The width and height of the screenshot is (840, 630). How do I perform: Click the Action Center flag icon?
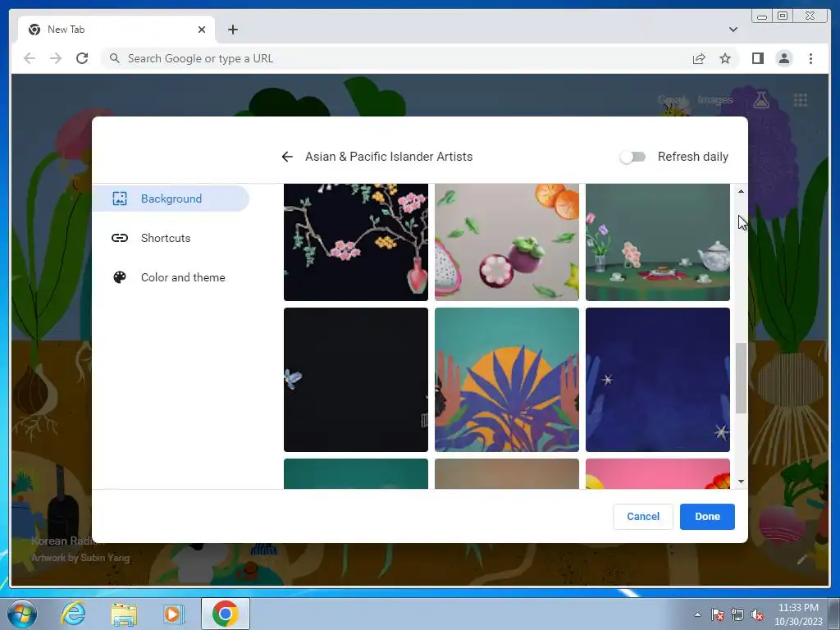(x=718, y=614)
